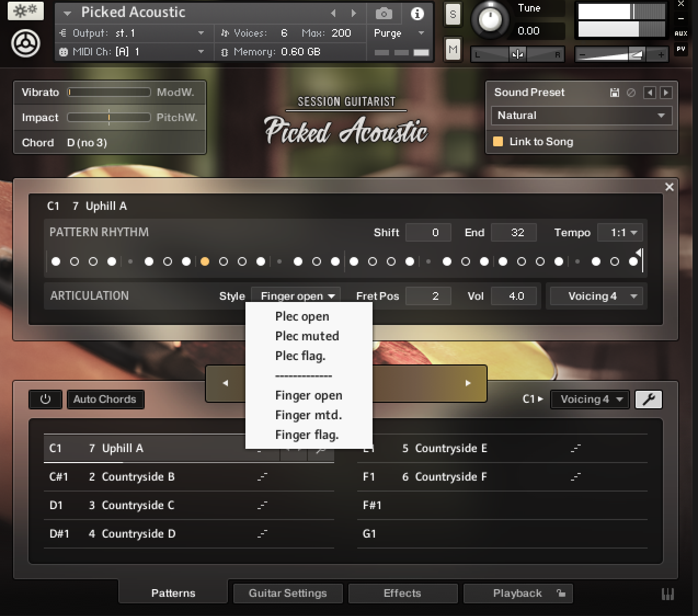This screenshot has height=616, width=698.
Task: Click the pattern icon on Countryside F row
Action: pos(575,477)
